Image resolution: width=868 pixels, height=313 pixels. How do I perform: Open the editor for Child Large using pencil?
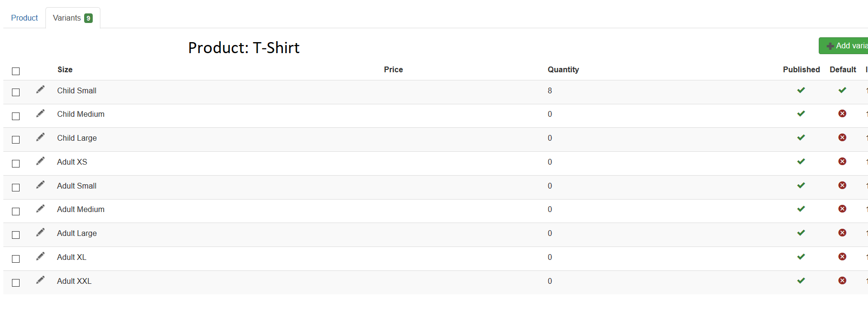click(x=41, y=137)
